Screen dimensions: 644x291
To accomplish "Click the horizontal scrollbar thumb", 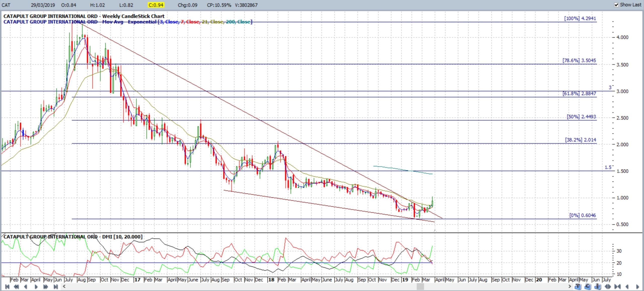I will click(420, 286).
